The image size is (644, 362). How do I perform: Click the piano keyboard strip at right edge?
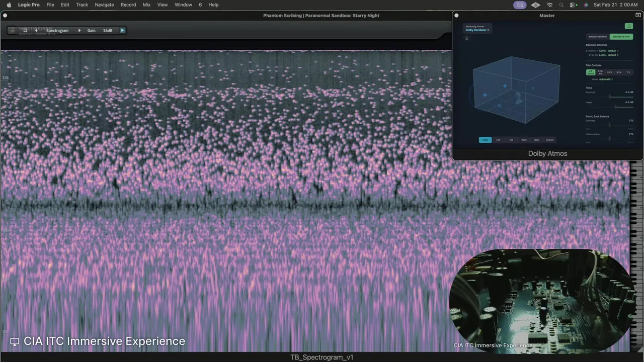click(x=636, y=256)
